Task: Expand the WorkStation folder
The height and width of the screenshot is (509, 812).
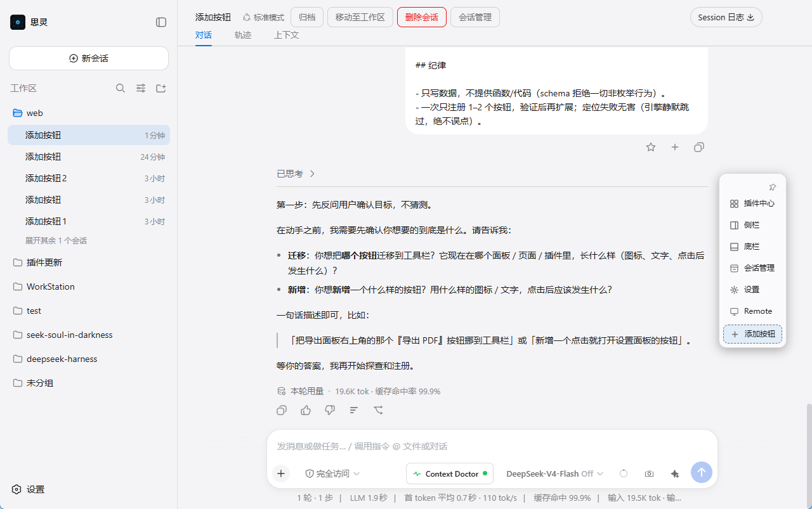Action: click(89, 287)
